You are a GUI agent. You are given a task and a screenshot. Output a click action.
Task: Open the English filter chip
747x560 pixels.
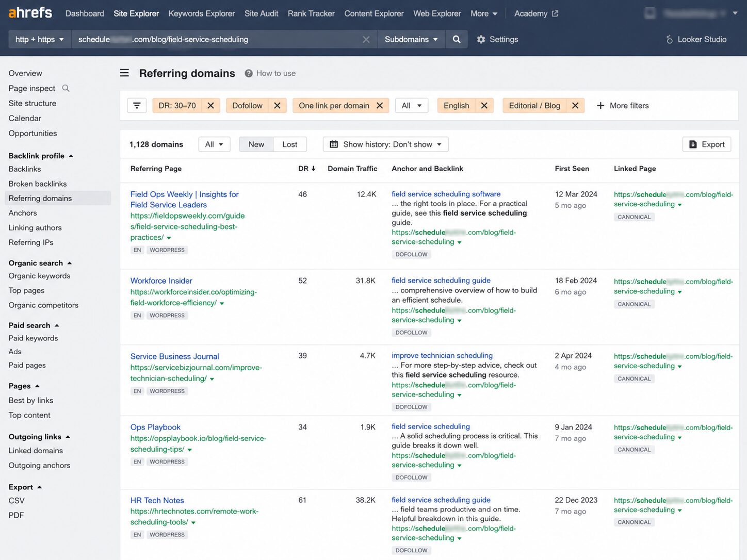click(456, 105)
